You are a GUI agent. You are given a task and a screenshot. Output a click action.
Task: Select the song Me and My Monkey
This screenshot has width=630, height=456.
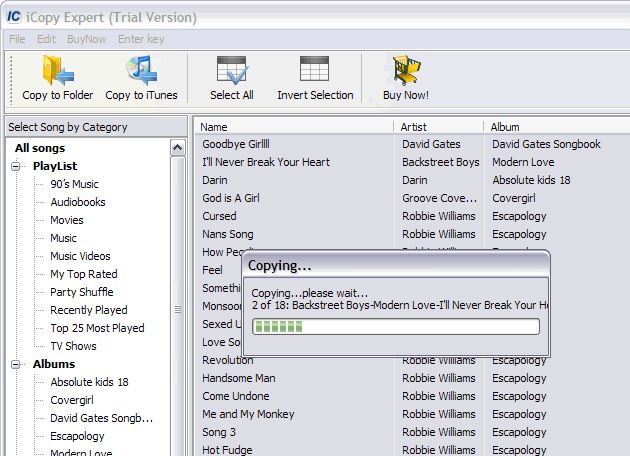pyautogui.click(x=248, y=414)
